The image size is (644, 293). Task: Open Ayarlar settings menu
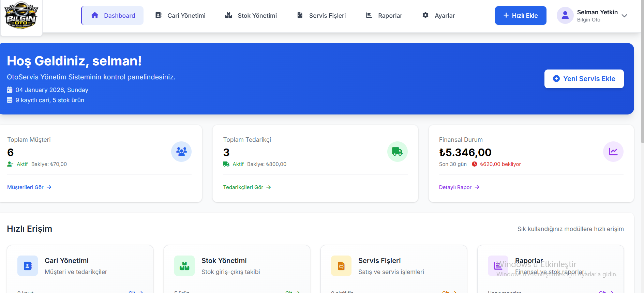[x=439, y=16]
